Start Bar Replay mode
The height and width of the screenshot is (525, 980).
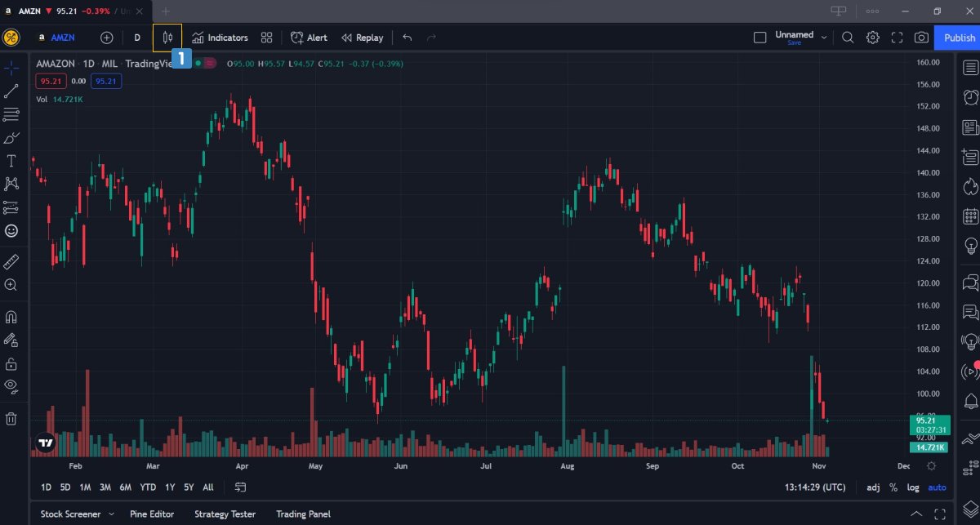point(362,38)
